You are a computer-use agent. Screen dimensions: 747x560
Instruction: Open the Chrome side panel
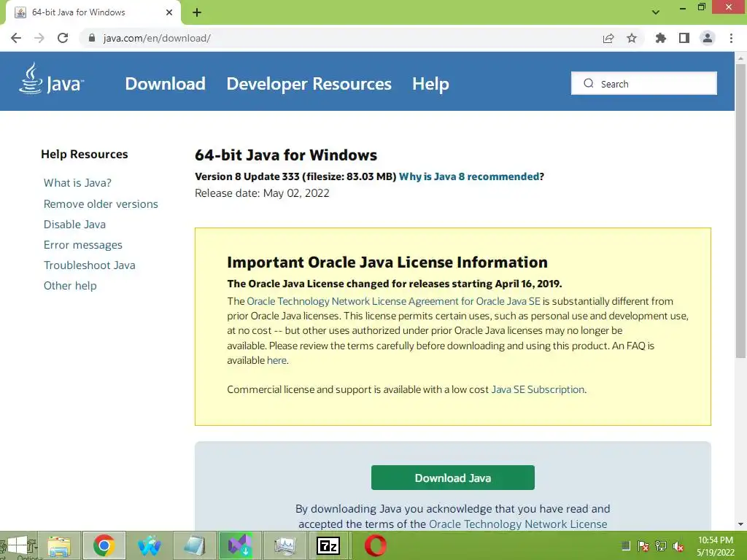click(x=684, y=38)
